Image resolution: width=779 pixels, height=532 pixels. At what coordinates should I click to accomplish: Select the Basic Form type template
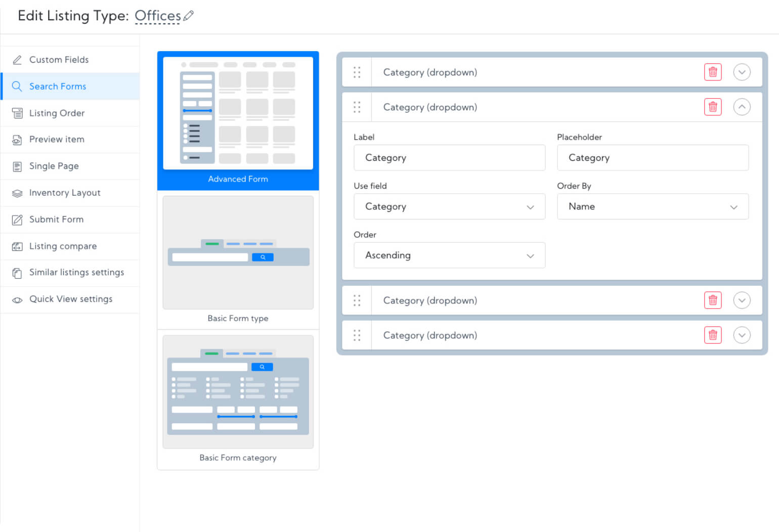click(x=238, y=253)
